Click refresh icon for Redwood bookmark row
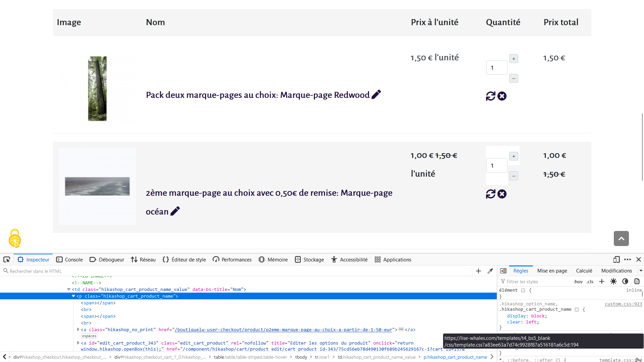The image size is (644, 362). coord(490,96)
